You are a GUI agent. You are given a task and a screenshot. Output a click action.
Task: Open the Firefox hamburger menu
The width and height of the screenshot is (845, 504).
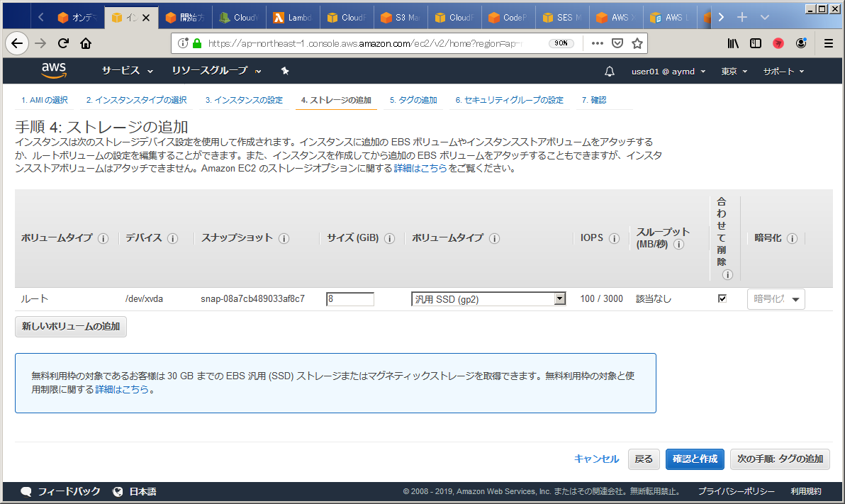point(829,43)
